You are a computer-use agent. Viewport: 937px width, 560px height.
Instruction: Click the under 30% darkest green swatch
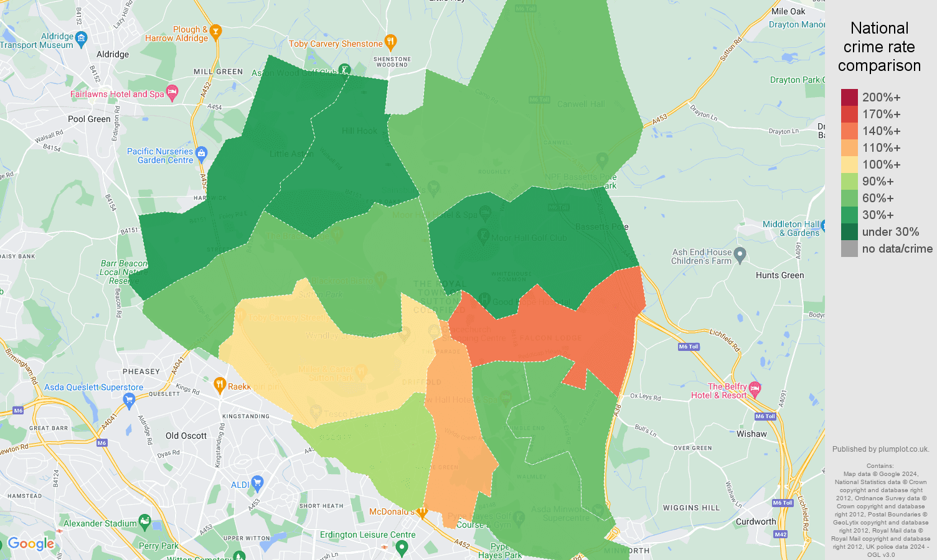pyautogui.click(x=849, y=231)
